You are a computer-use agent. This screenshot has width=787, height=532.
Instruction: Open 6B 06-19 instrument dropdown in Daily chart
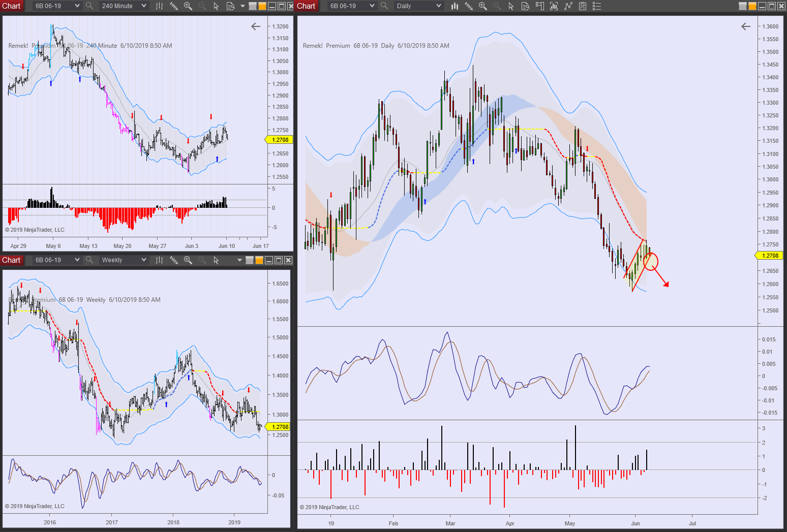(352, 6)
